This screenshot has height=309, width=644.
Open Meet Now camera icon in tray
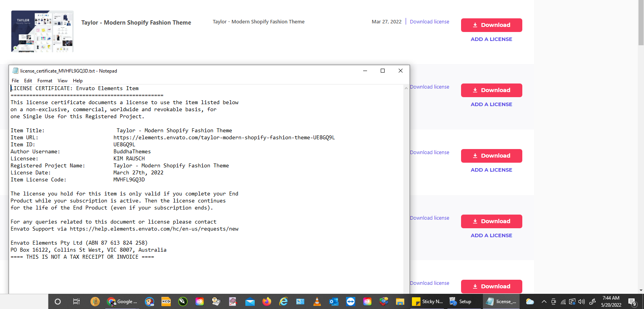pos(554,302)
